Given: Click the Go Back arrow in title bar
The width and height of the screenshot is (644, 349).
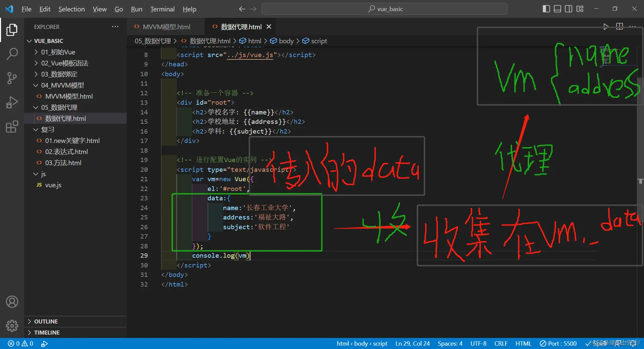Looking at the screenshot, I should click(x=242, y=9).
